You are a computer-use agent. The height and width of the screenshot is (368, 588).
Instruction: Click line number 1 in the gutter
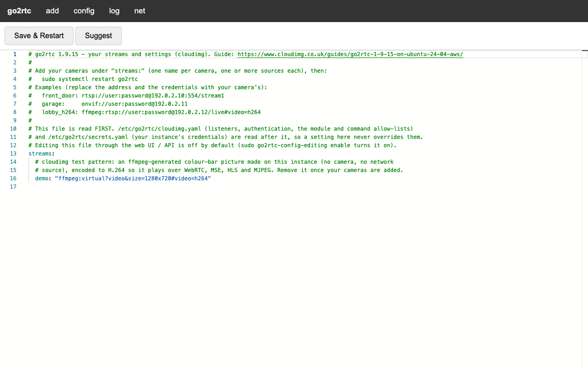click(15, 54)
